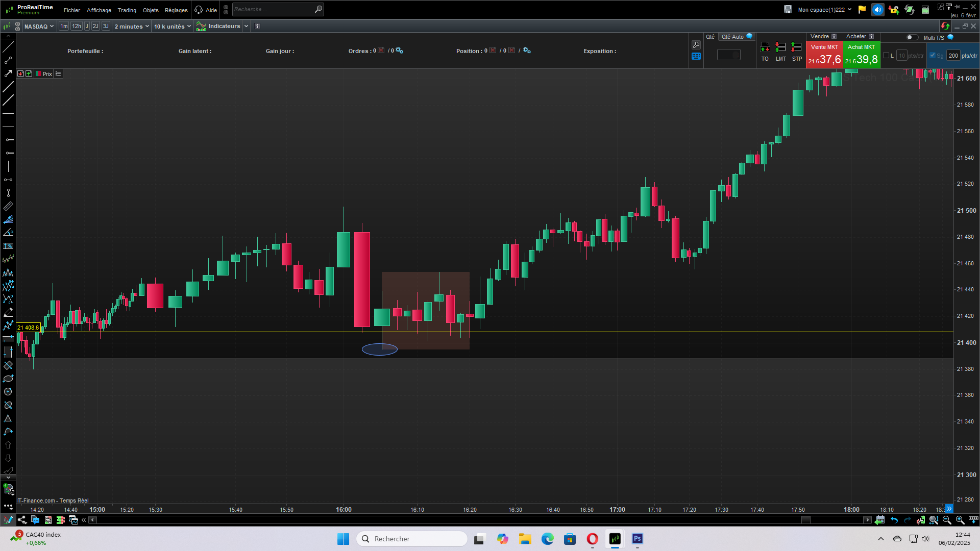Click the zoom in magnifier icon
980x551 pixels.
pos(960,520)
